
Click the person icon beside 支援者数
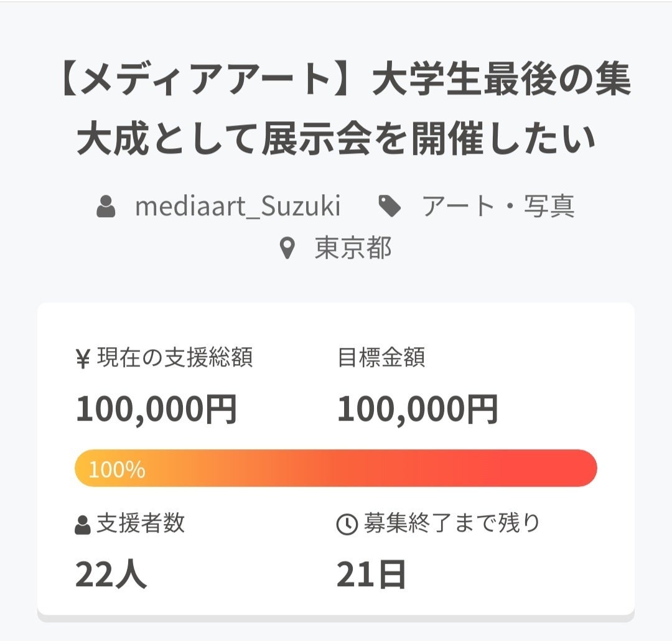click(83, 525)
